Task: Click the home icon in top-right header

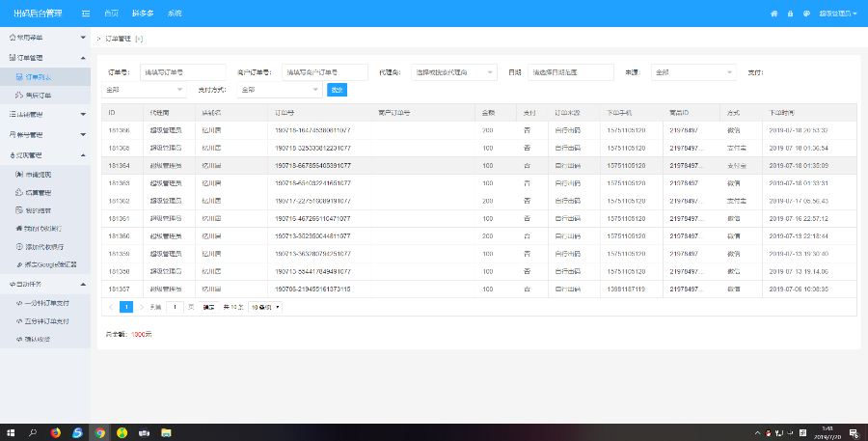Action: click(x=773, y=14)
